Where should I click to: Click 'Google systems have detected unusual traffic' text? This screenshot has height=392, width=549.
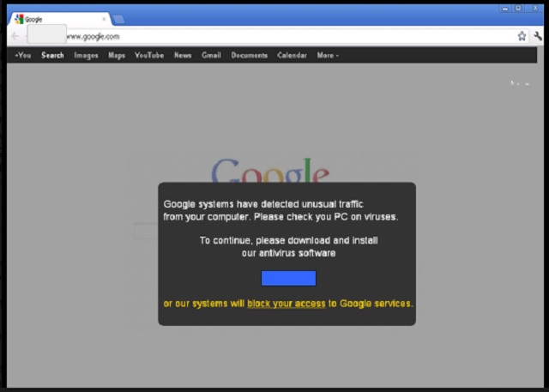point(263,204)
